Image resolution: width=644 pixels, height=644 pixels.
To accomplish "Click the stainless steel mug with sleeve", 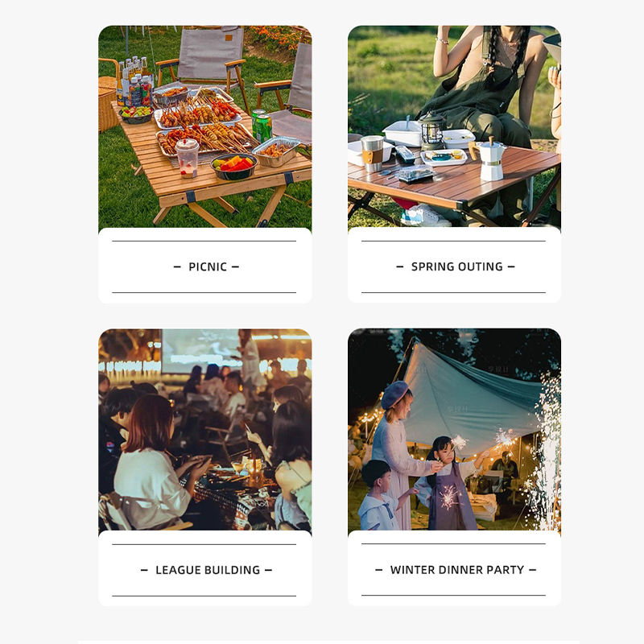I will (x=372, y=154).
